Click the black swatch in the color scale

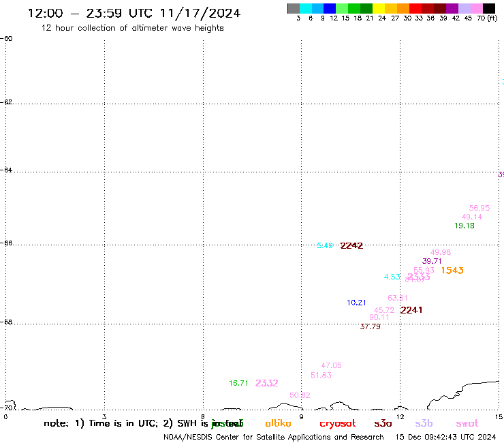pyautogui.click(x=488, y=9)
